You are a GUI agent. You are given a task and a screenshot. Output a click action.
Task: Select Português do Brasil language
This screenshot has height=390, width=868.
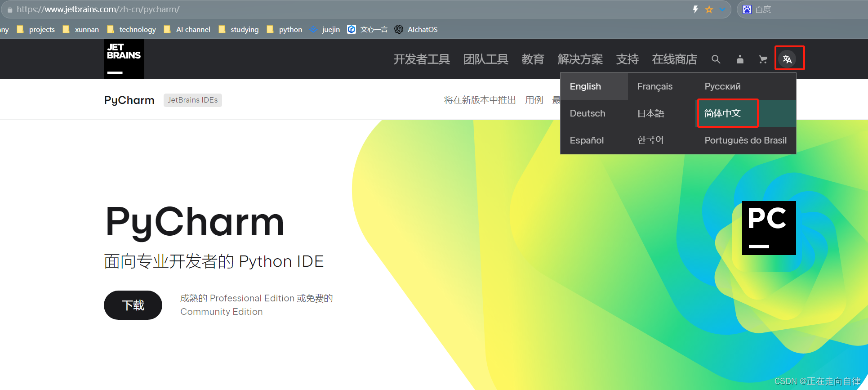coord(745,140)
